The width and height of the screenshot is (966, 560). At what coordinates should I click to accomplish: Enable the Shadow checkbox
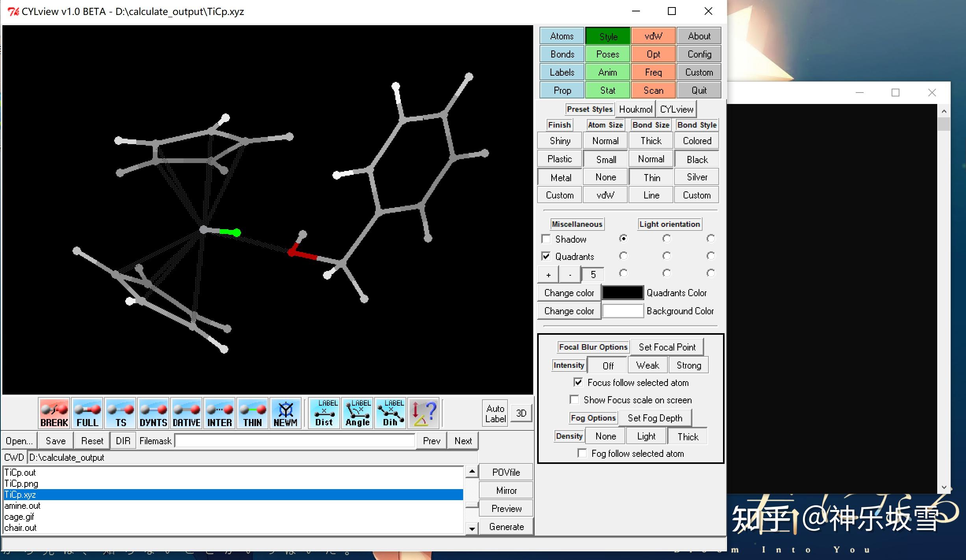[546, 239]
